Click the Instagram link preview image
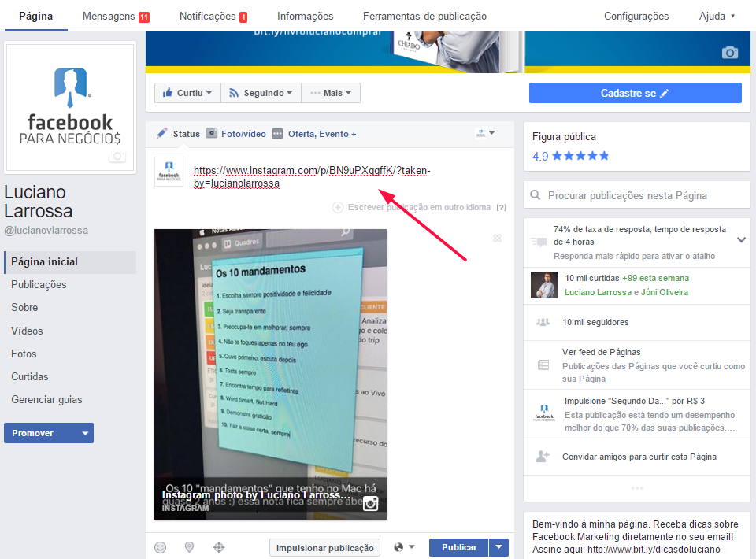756x559 pixels. pos(270,375)
